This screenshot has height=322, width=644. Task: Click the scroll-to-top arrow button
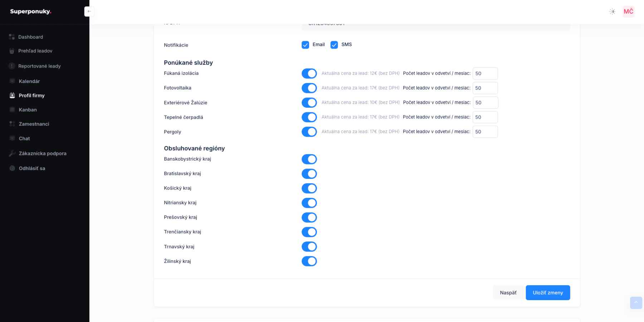[x=636, y=303]
